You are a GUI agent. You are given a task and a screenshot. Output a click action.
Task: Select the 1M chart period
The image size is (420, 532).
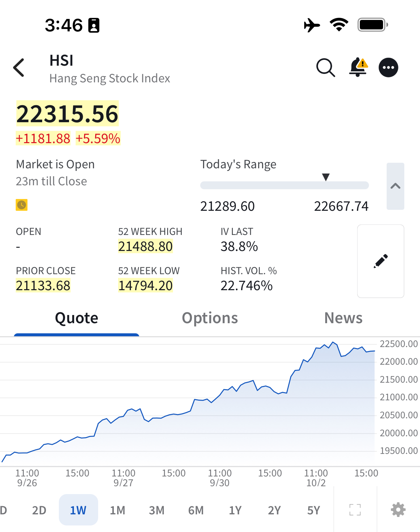point(117,510)
